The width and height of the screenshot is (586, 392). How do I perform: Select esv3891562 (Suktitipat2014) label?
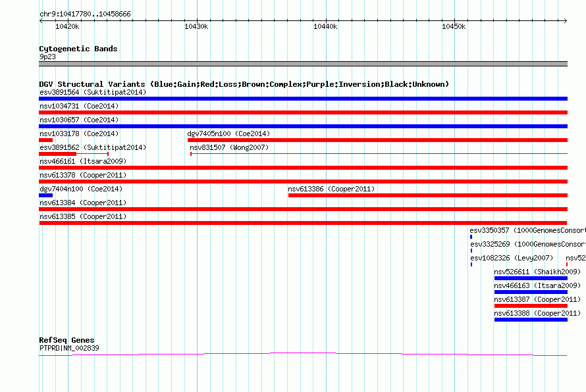click(x=93, y=147)
